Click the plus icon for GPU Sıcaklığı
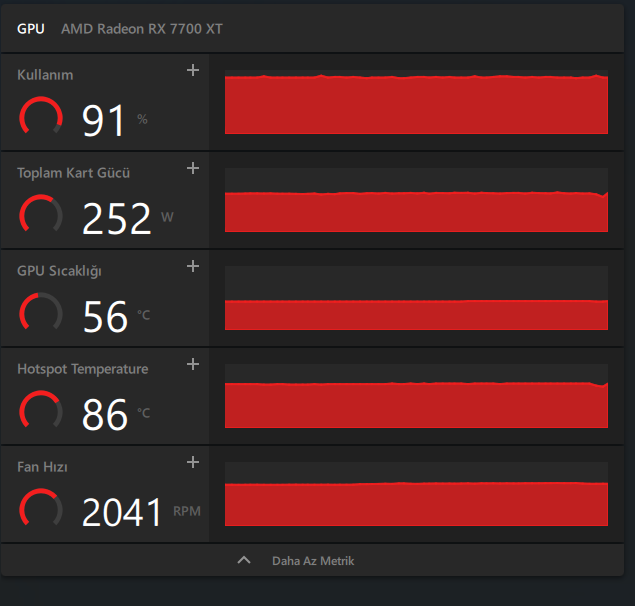635x606 pixels. pos(193,267)
